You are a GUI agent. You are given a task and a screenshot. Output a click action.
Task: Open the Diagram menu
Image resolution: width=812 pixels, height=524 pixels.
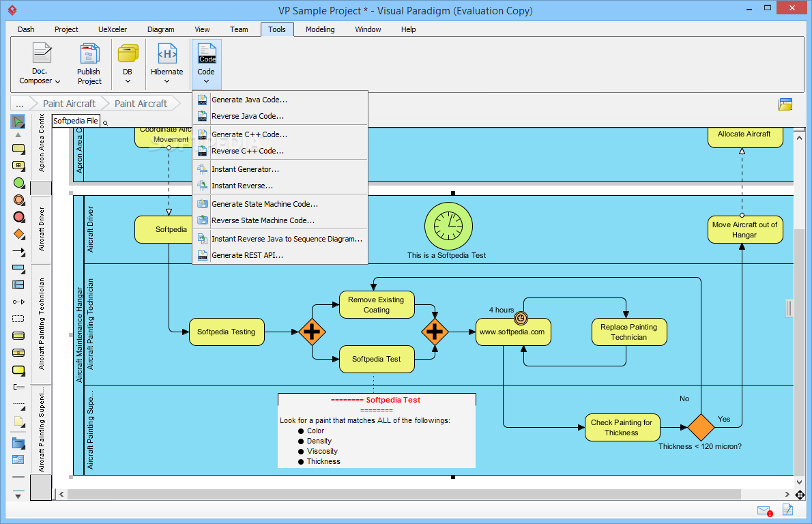click(160, 29)
